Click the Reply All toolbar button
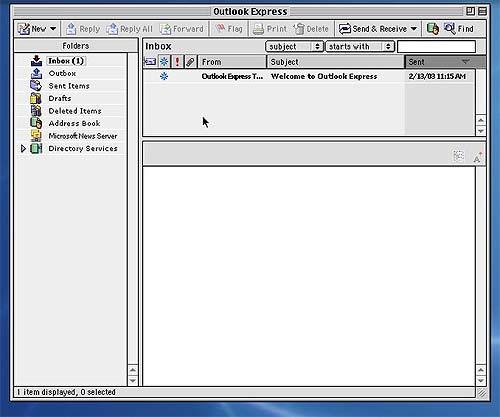 click(129, 29)
